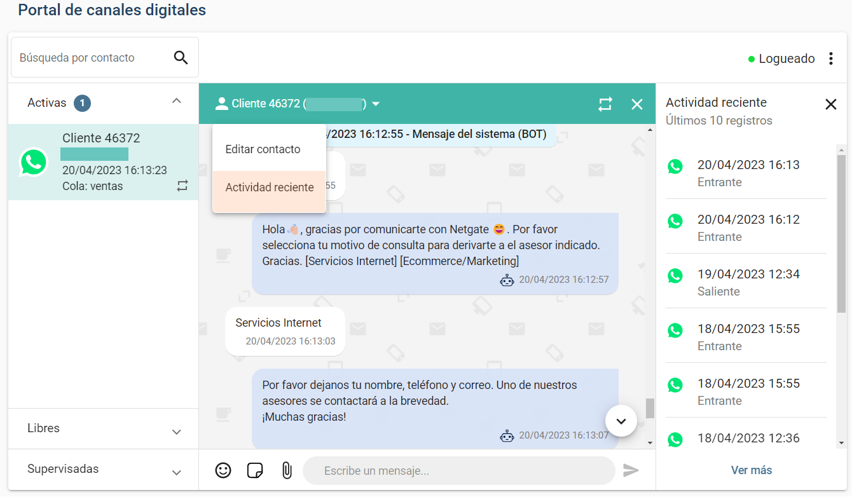
Task: Send the message with arrow icon
Action: 631,470
